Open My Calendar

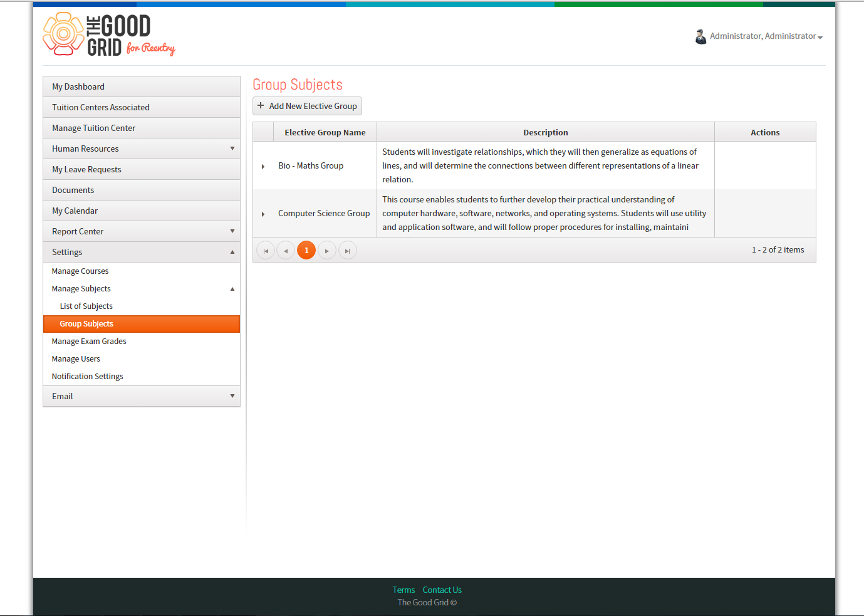pyautogui.click(x=142, y=211)
